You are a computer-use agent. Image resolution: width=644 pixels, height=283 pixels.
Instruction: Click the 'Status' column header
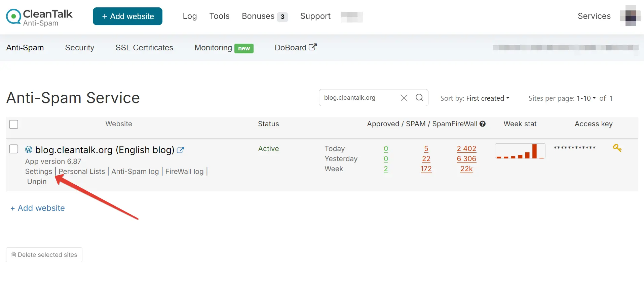(268, 124)
